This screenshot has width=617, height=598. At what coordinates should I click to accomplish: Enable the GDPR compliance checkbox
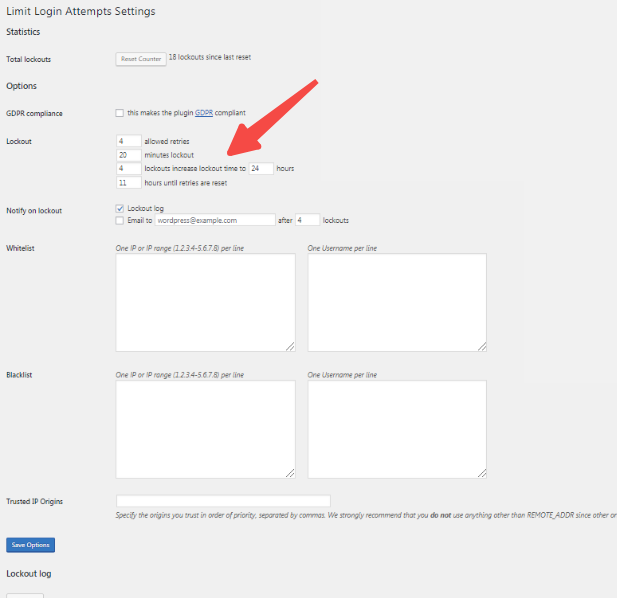[120, 113]
